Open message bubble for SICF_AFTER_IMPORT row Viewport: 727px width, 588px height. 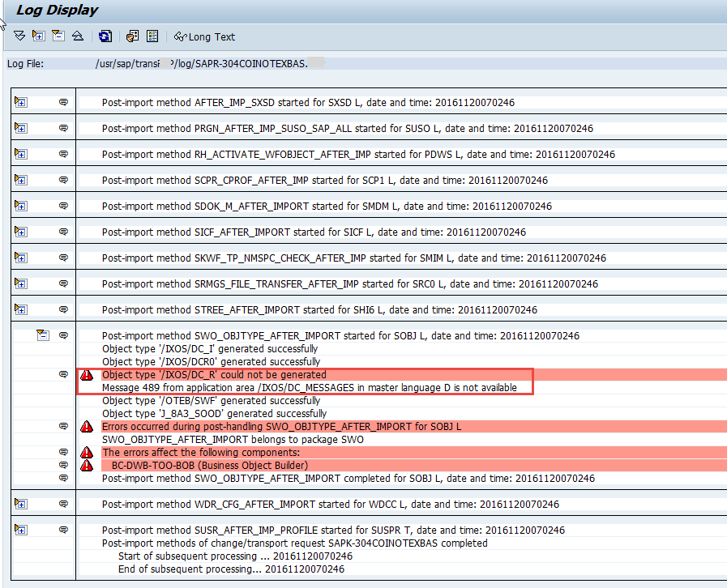[63, 232]
